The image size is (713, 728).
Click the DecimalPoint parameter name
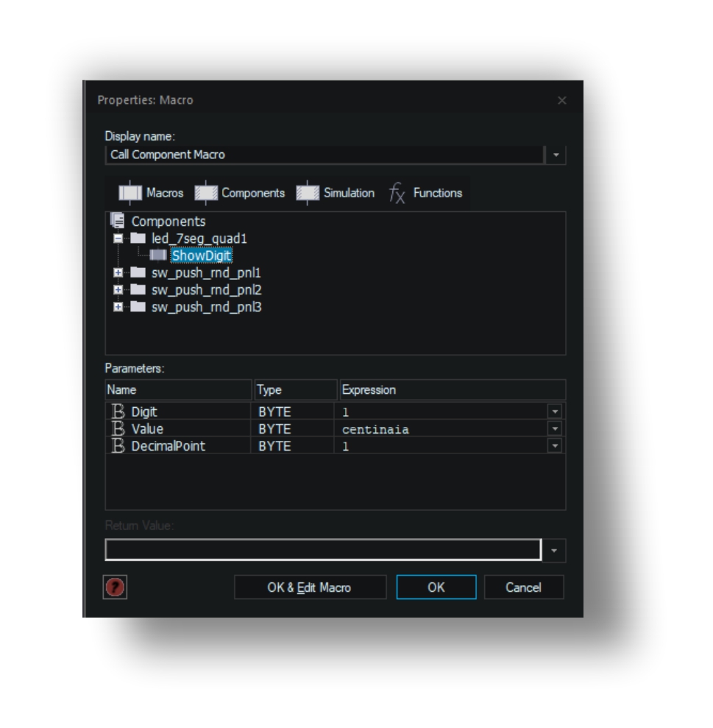point(168,446)
